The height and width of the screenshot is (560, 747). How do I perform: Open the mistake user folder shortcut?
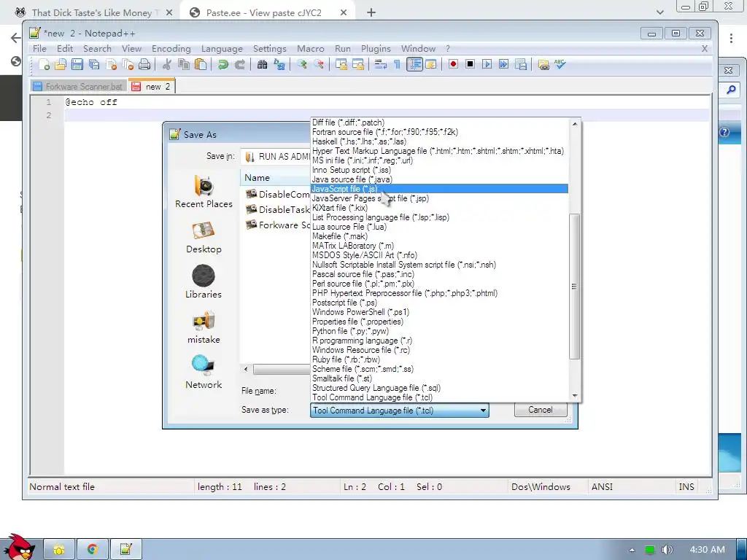tap(204, 327)
